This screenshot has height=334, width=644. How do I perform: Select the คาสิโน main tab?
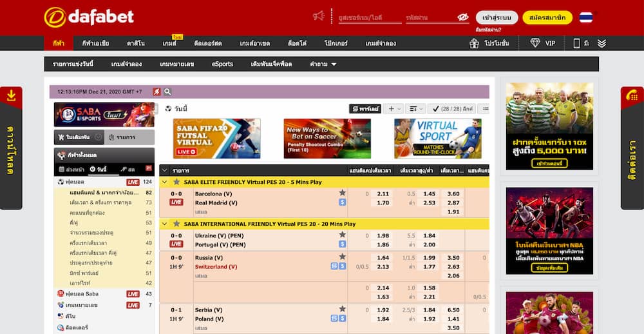[135, 43]
